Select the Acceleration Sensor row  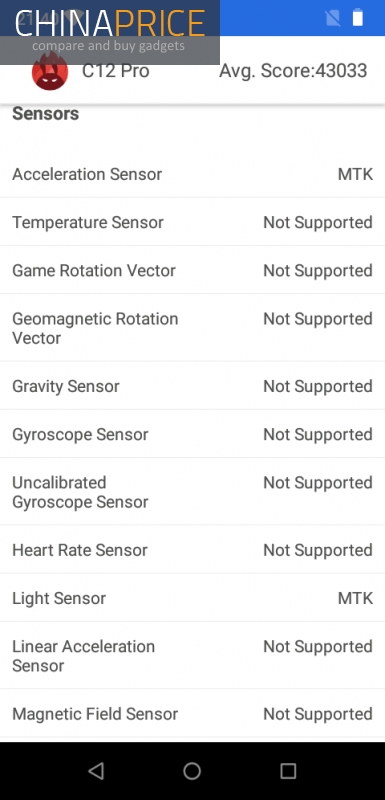click(x=192, y=174)
